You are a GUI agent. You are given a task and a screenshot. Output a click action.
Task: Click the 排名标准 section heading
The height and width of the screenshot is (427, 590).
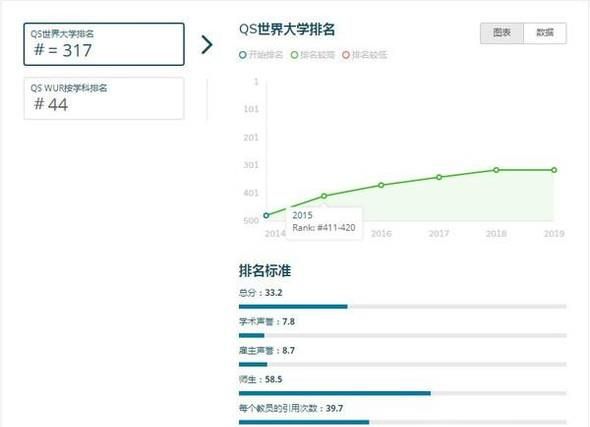click(x=265, y=270)
